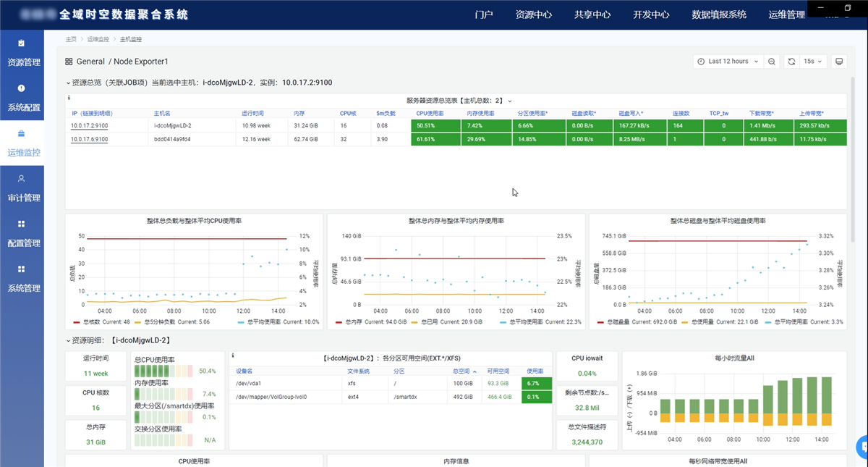Refresh the dashboard with the refresh icon
This screenshot has width=868, height=467.
792,62
